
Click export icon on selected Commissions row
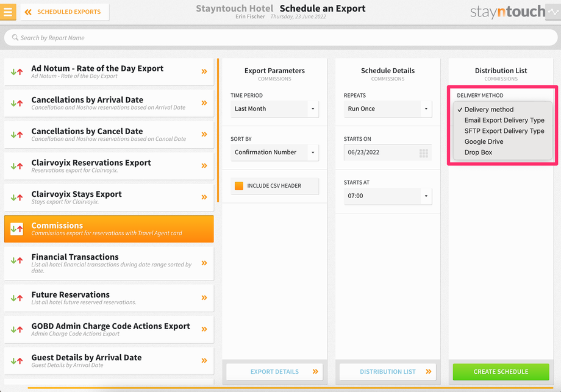[x=17, y=229]
